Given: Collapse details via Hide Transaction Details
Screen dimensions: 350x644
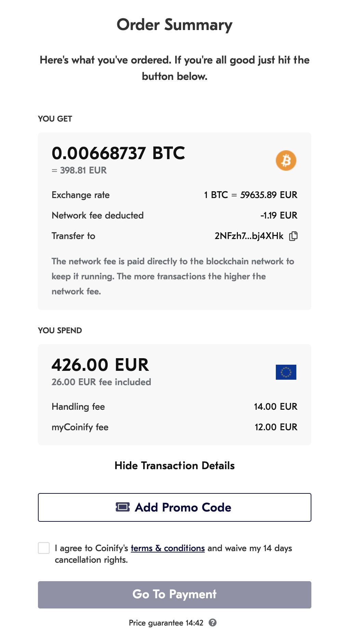Looking at the screenshot, I should pyautogui.click(x=175, y=466).
